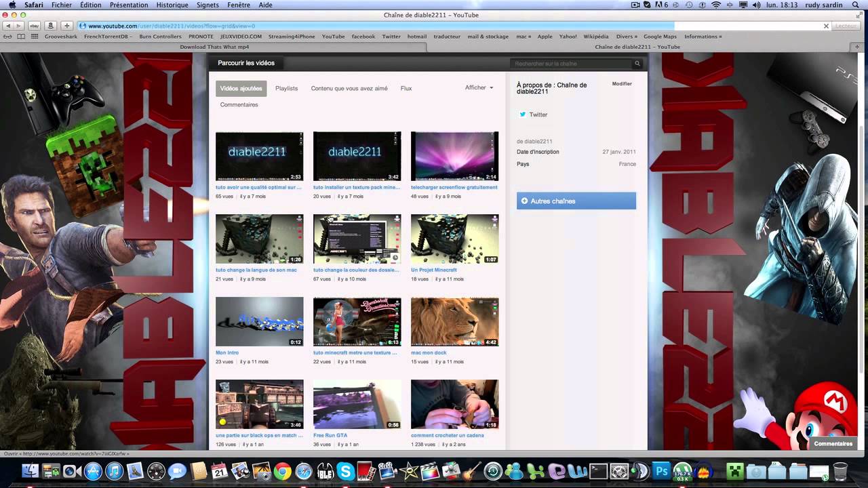The width and height of the screenshot is (868, 488).
Task: Click the Twitter bird icon
Action: 522,115
